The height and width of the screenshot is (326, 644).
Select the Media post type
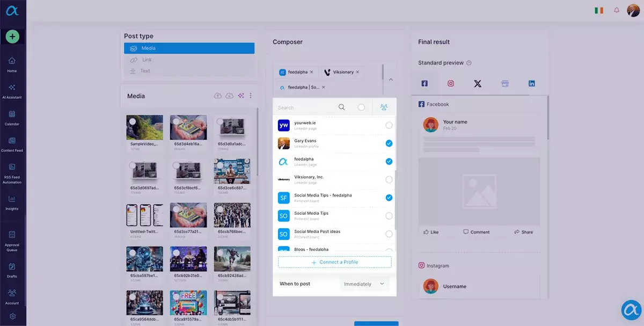pos(189,48)
